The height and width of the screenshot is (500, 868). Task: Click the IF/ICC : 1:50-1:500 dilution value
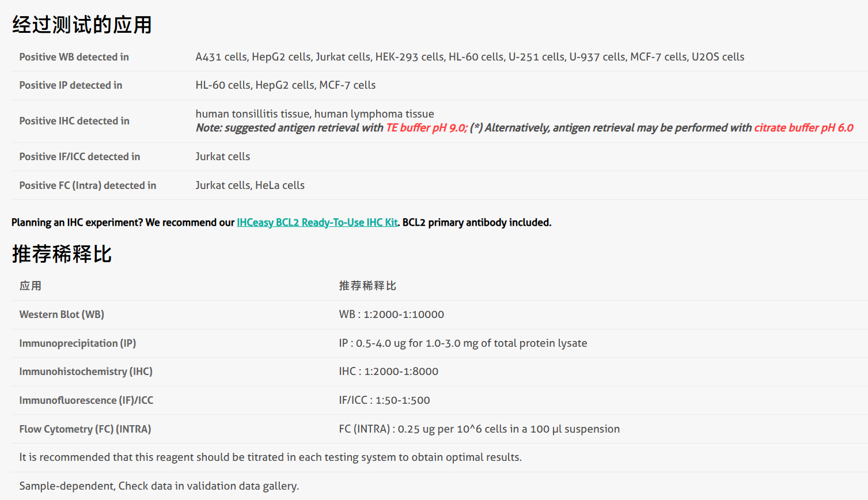384,400
